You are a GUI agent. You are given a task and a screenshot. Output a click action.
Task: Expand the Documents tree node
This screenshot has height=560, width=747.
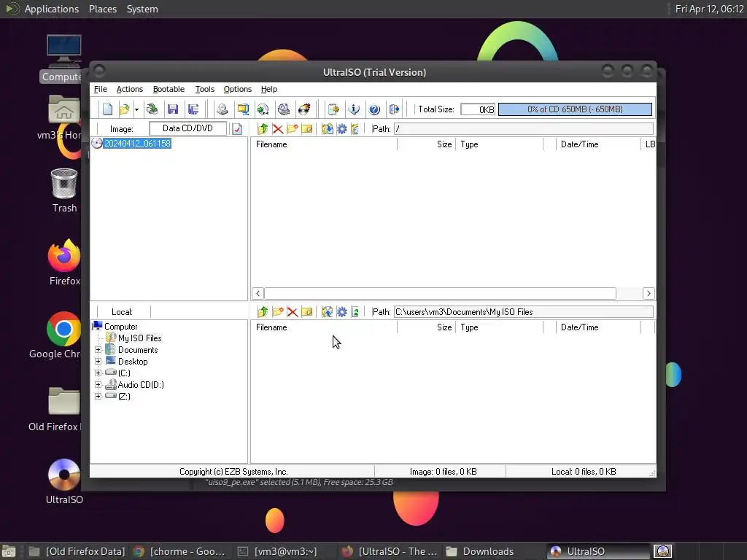pyautogui.click(x=98, y=349)
